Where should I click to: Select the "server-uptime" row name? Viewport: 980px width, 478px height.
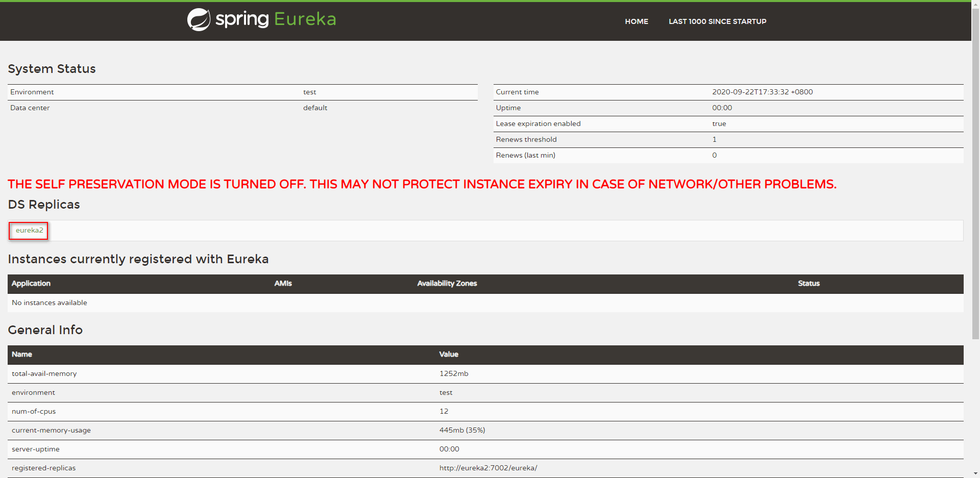pos(36,449)
